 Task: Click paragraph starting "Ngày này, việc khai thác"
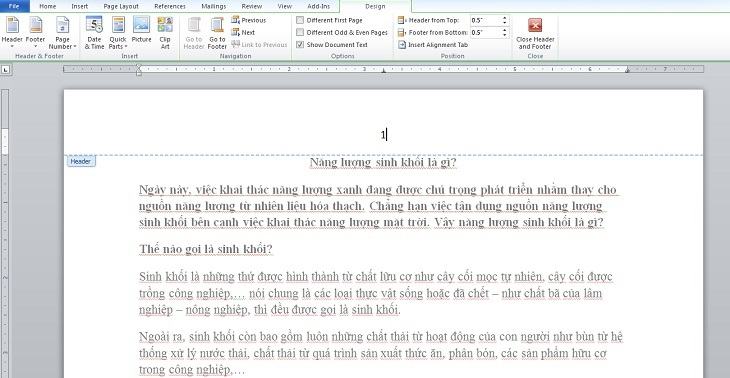click(x=378, y=206)
